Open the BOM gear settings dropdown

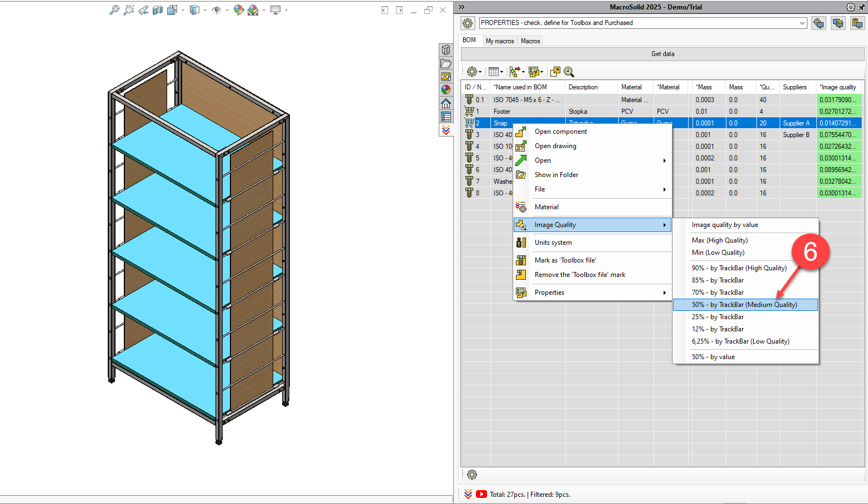[474, 72]
